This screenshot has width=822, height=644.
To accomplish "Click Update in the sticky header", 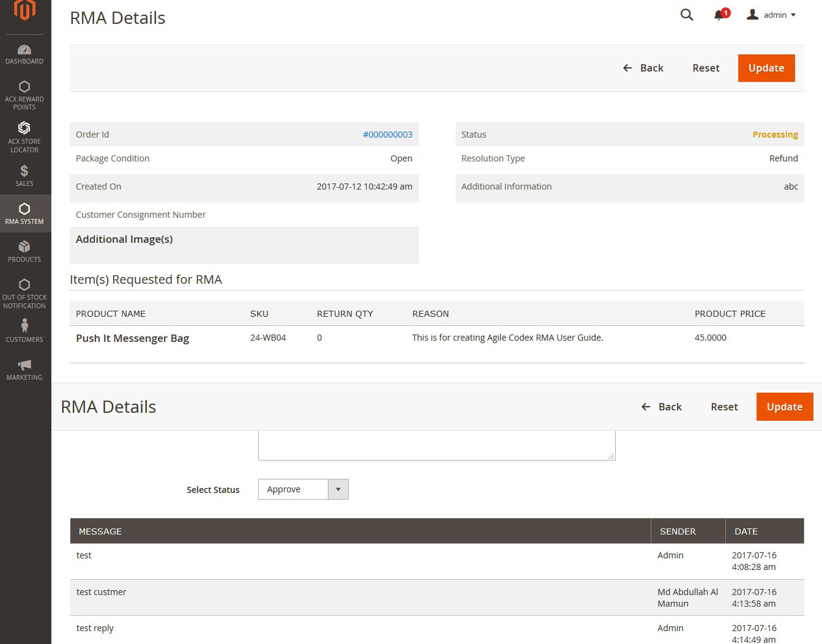I will (x=784, y=407).
